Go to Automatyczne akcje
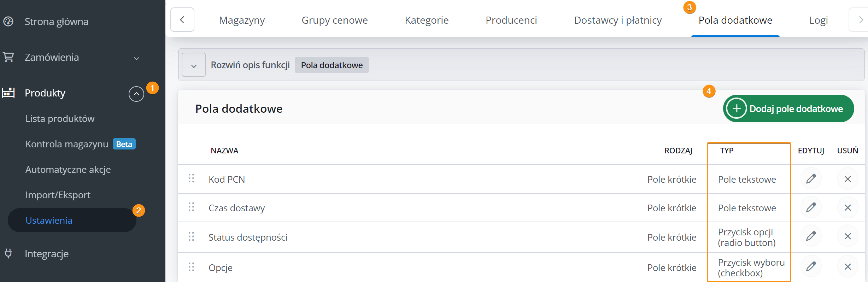Viewport: 868px width, 282px height. pos(68,170)
